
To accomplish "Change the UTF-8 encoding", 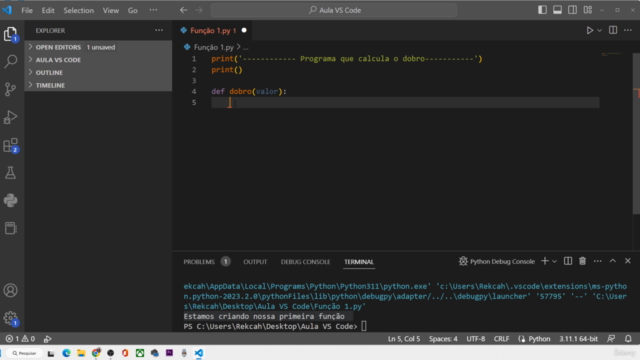I will (x=476, y=339).
